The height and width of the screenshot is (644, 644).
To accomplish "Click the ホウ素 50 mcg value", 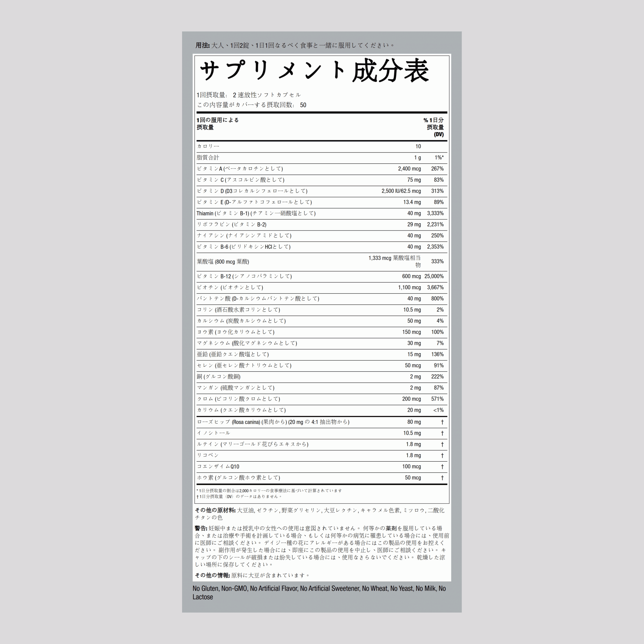I will click(x=413, y=478).
